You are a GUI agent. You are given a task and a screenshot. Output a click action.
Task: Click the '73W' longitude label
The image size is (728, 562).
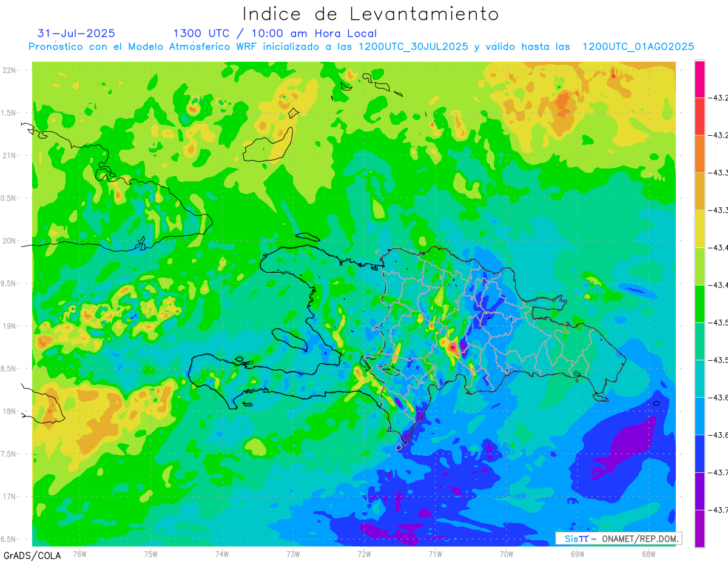(x=293, y=554)
